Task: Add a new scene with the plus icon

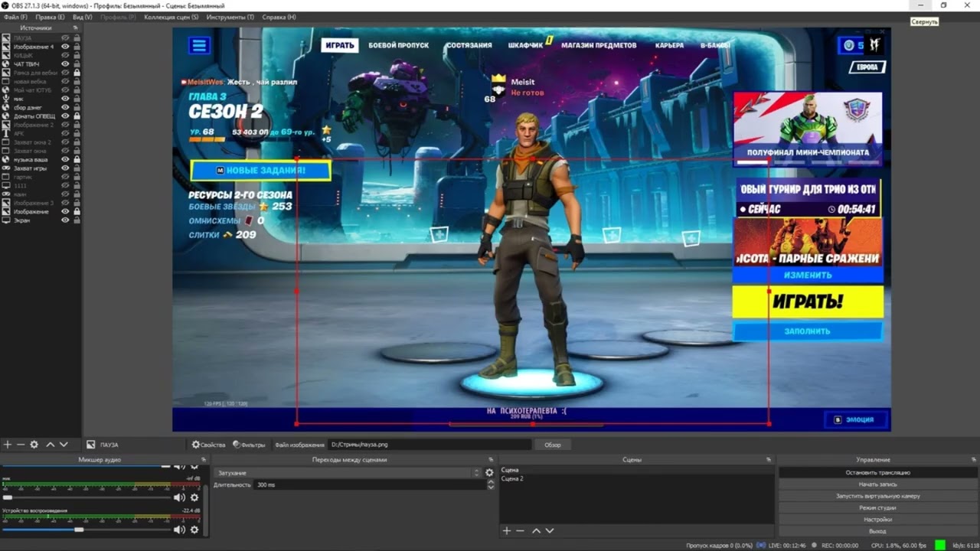Action: 506,530
